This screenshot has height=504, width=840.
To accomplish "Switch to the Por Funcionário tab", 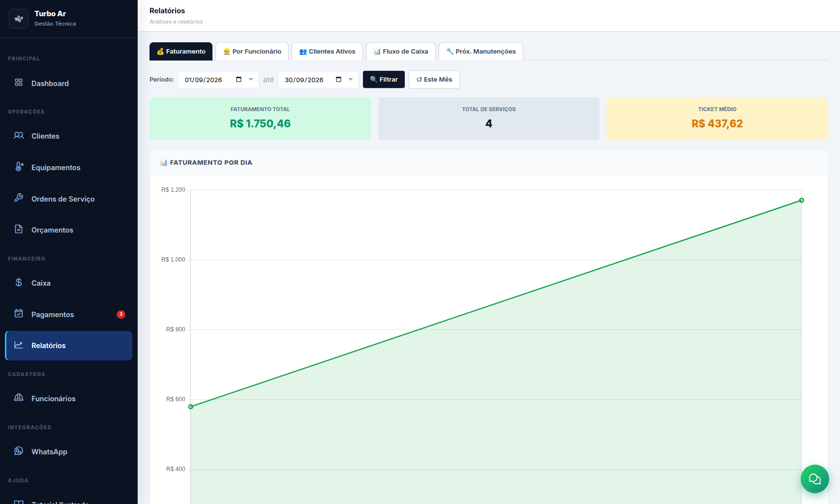I will point(252,52).
